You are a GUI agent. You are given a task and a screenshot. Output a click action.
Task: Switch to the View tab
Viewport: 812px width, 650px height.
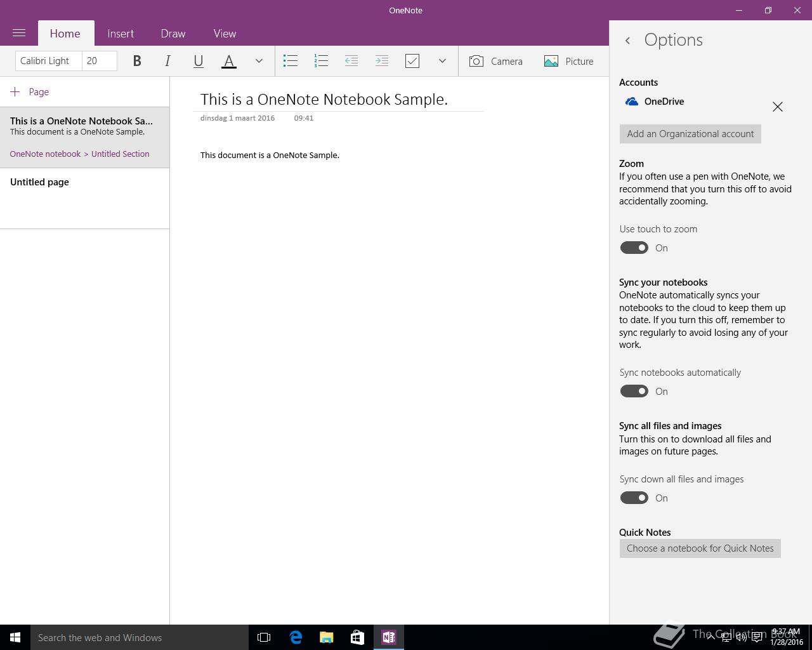click(225, 34)
